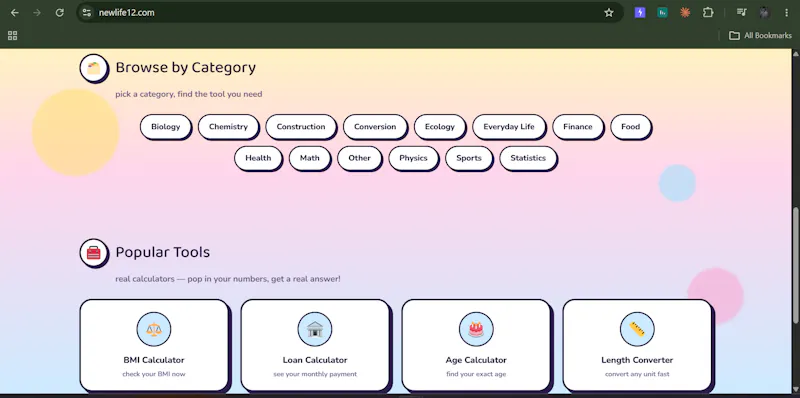Screen dimensions: 800x398
Task: Click 'find your exact age' text
Action: click(476, 375)
